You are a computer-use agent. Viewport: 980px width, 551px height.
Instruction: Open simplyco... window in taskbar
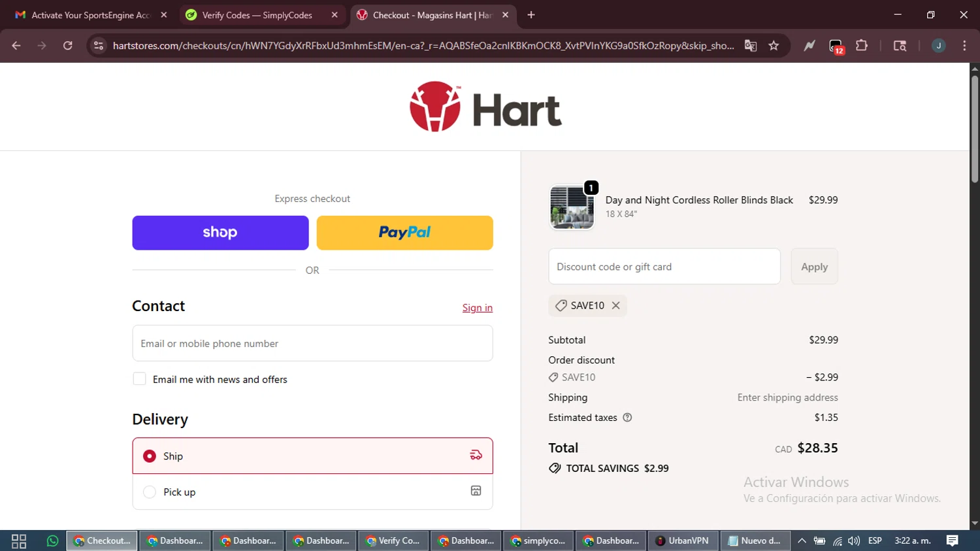[x=538, y=541]
